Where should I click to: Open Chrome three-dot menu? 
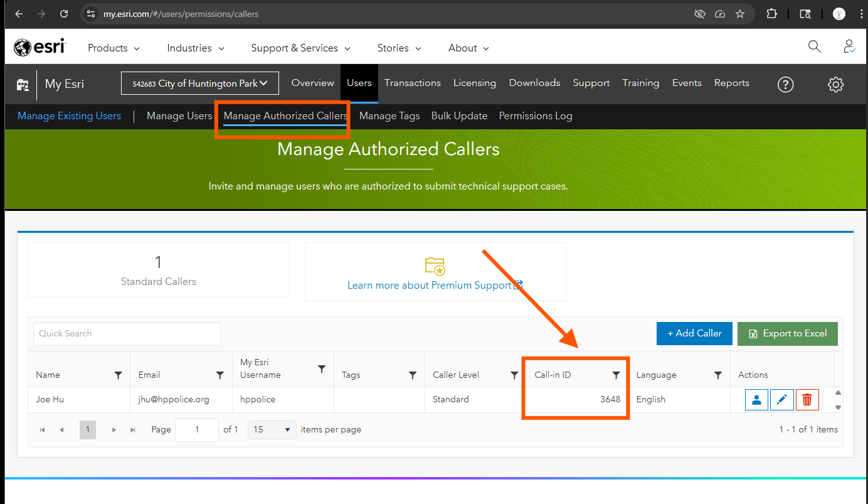click(x=861, y=14)
